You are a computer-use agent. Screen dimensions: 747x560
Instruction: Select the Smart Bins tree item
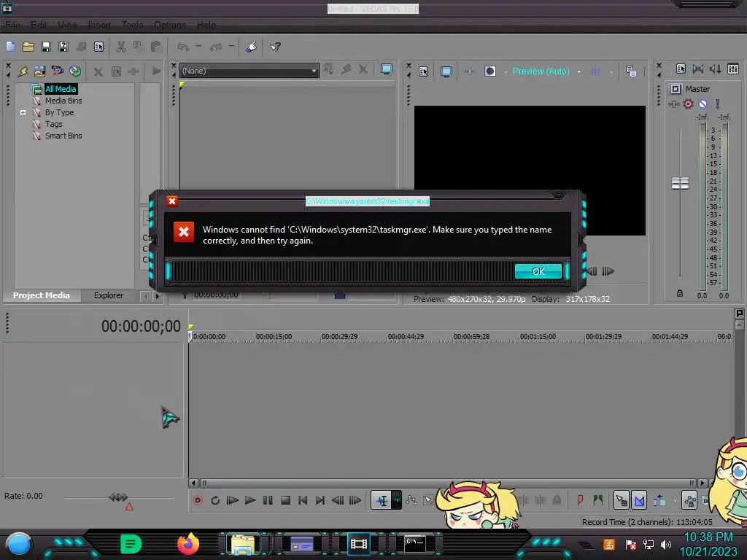(63, 136)
